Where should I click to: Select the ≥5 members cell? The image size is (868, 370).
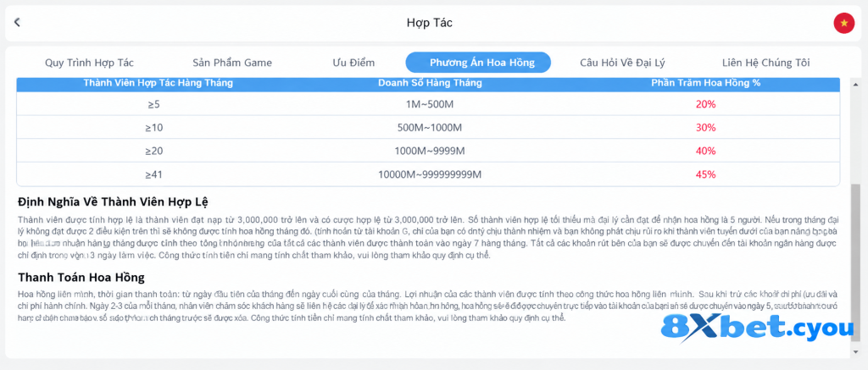click(x=153, y=104)
